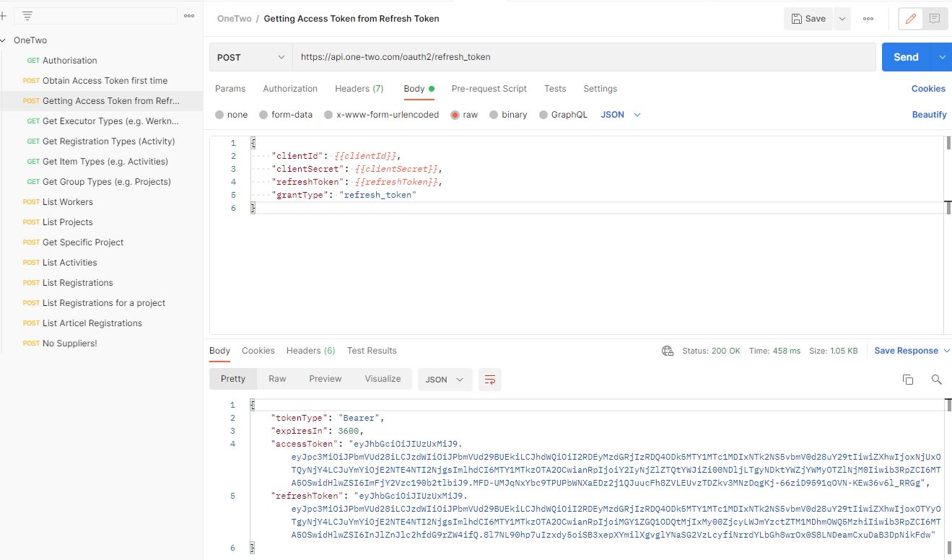Open sidebar more options ellipsis
This screenshot has width=952, height=560.
click(189, 15)
